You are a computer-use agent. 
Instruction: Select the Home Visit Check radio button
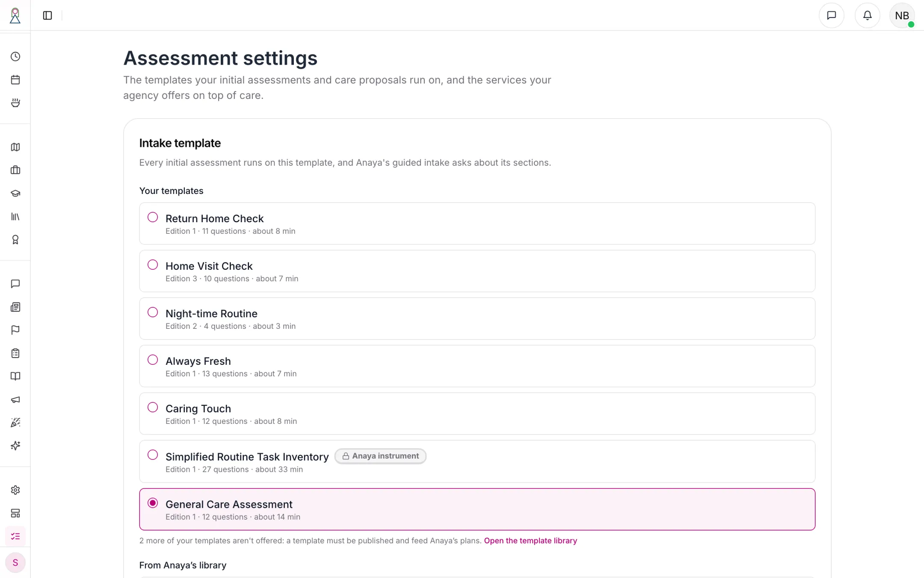pyautogui.click(x=153, y=265)
